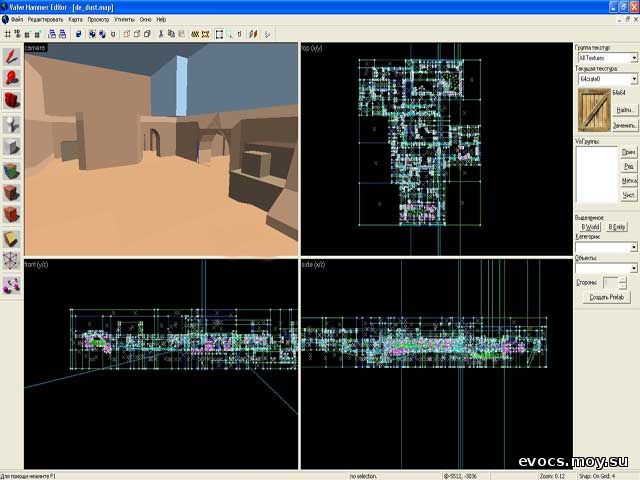The height and width of the screenshot is (480, 640).
Task: Choose the red Camera tool
Action: click(12, 100)
